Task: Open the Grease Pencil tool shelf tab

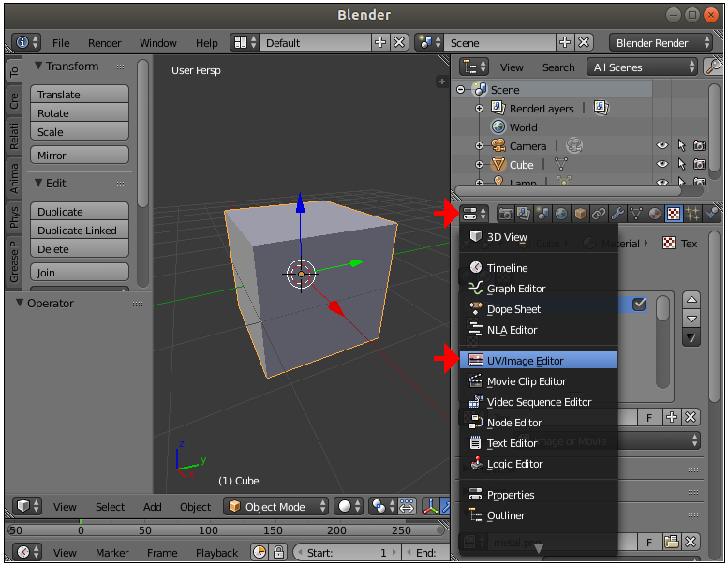Action: pos(14,261)
